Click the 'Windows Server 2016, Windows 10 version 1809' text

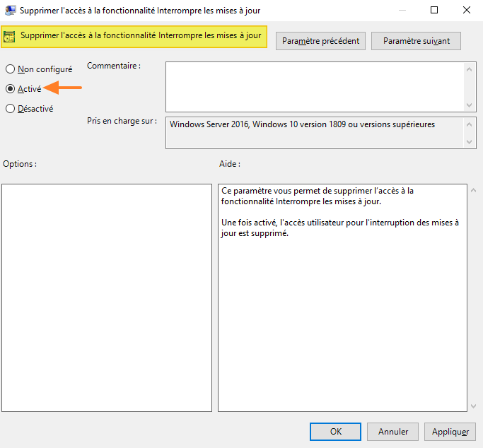click(x=302, y=124)
